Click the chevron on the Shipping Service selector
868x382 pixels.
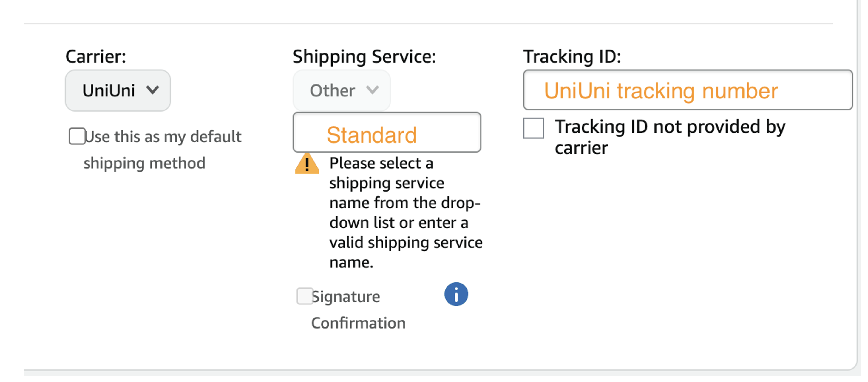coord(372,90)
